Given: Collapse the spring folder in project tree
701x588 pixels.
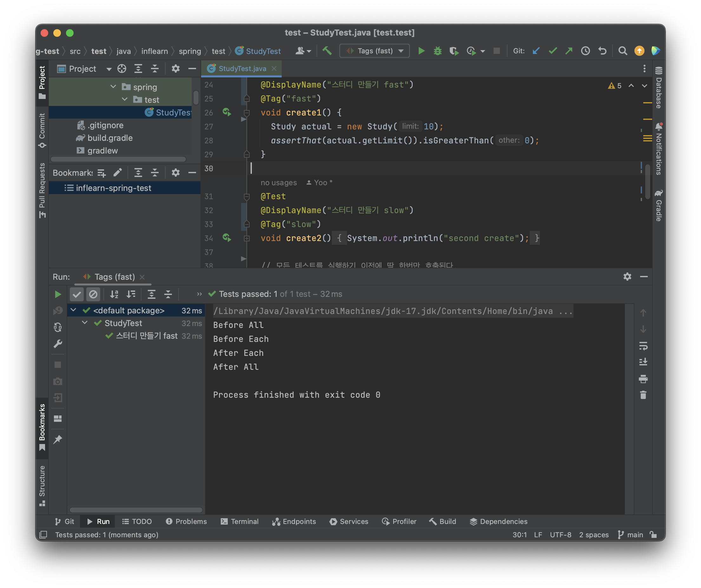Looking at the screenshot, I should pyautogui.click(x=113, y=87).
